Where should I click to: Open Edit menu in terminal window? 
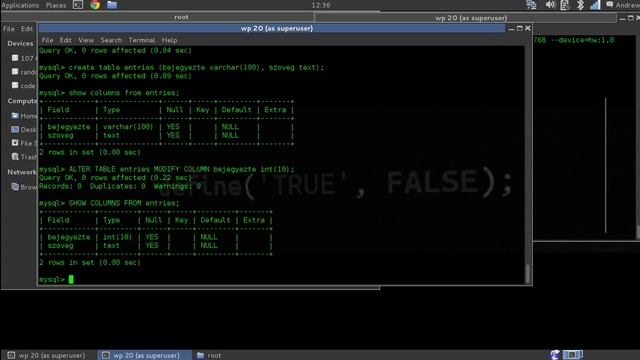coord(65,40)
